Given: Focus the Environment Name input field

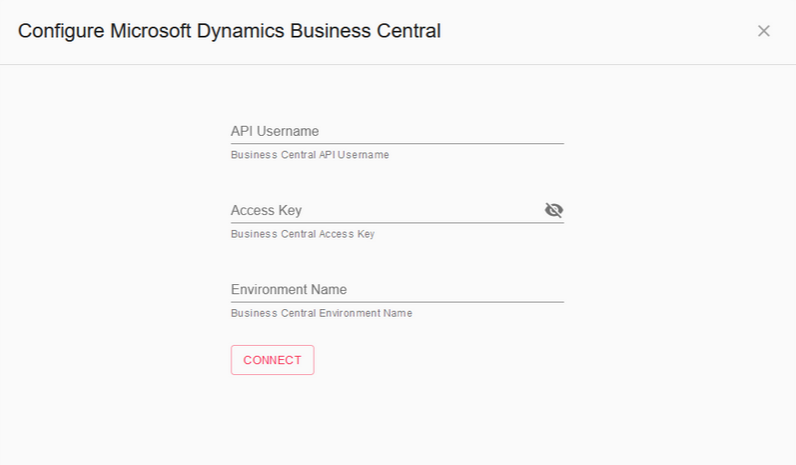Looking at the screenshot, I should pos(397,289).
